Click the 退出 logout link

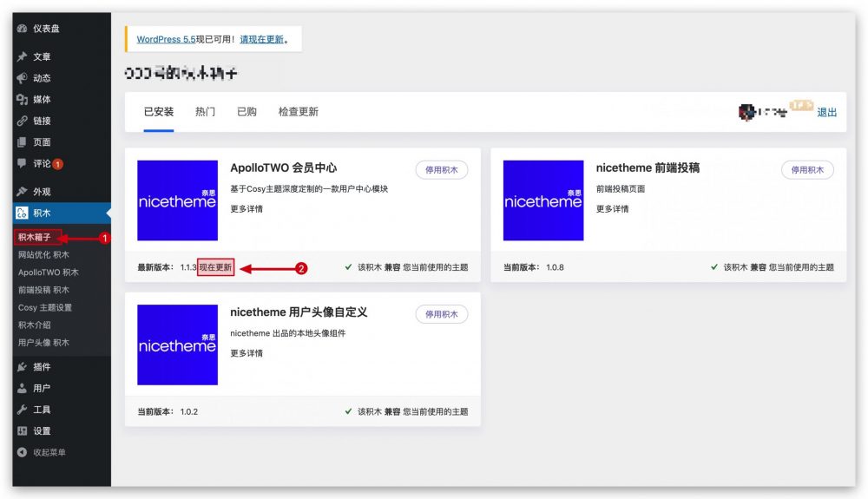827,112
